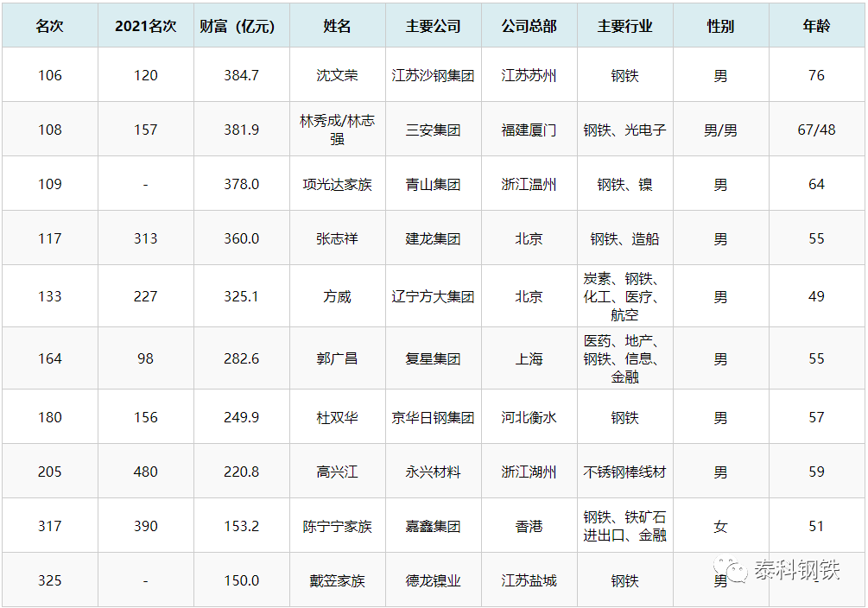Select the name cell 高兴江
This screenshot has width=868, height=608.
click(337, 472)
